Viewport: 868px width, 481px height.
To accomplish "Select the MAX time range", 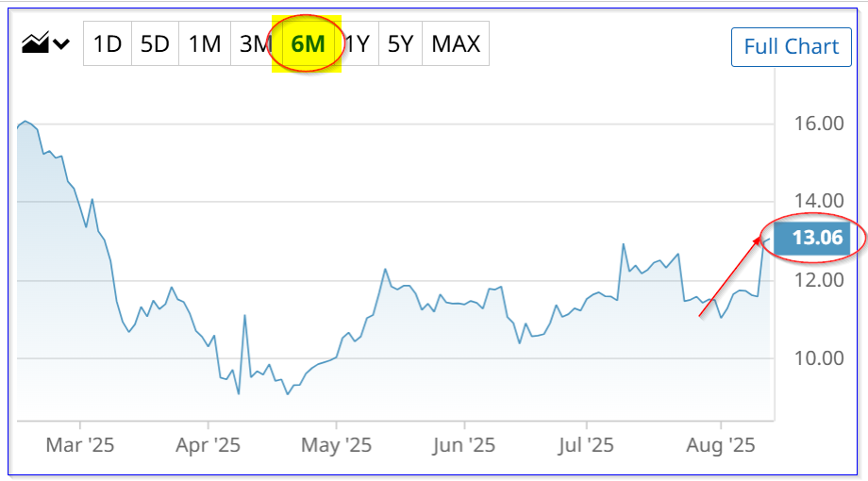I will pos(456,43).
